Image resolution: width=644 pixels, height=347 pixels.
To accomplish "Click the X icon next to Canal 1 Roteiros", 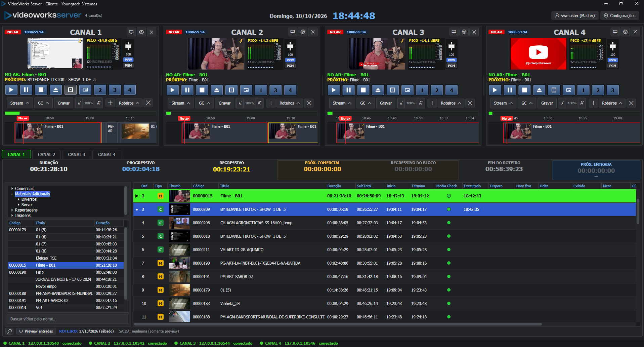I will 148,103.
